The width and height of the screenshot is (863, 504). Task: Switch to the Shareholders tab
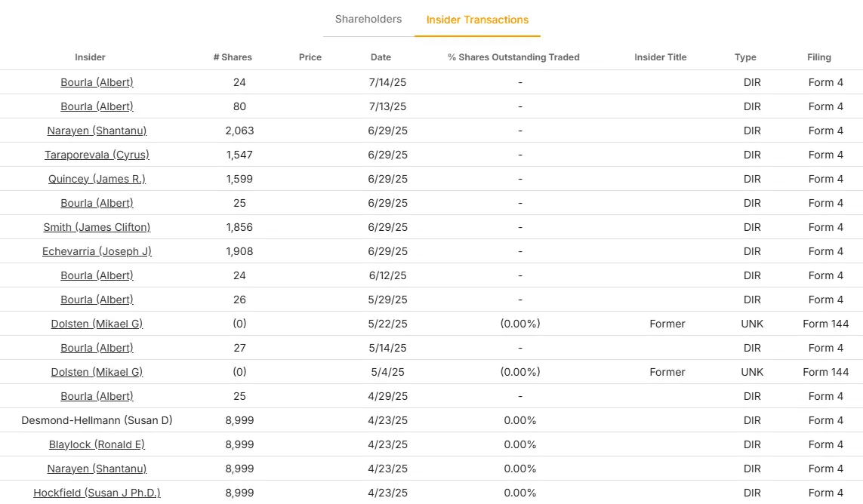pos(368,20)
